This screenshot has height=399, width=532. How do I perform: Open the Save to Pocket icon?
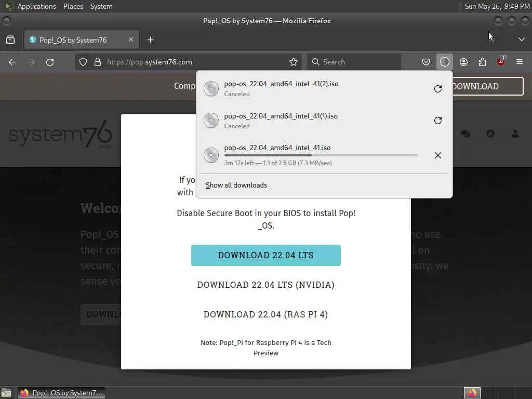426,62
